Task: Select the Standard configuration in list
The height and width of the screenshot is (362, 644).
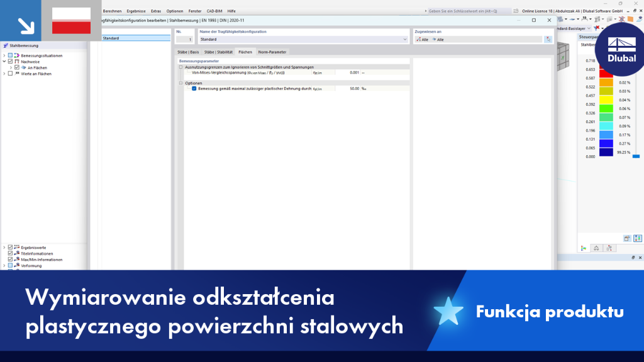Action: pos(136,38)
